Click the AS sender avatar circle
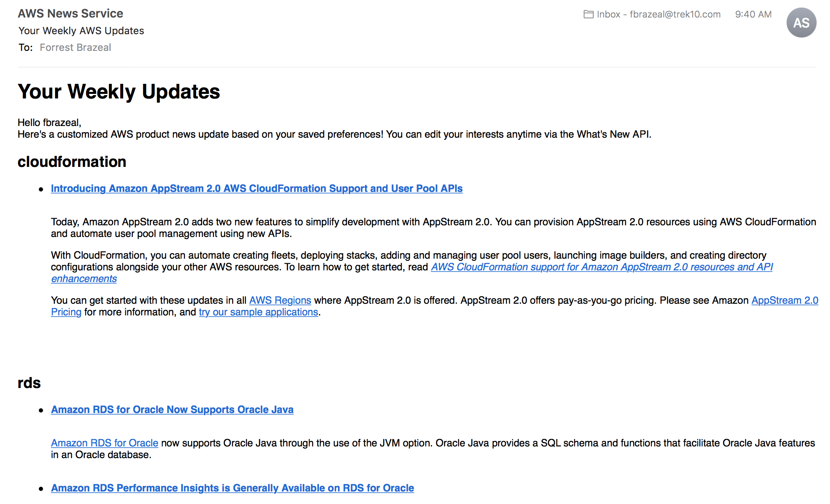Image resolution: width=830 pixels, height=504 pixels. pos(801,23)
